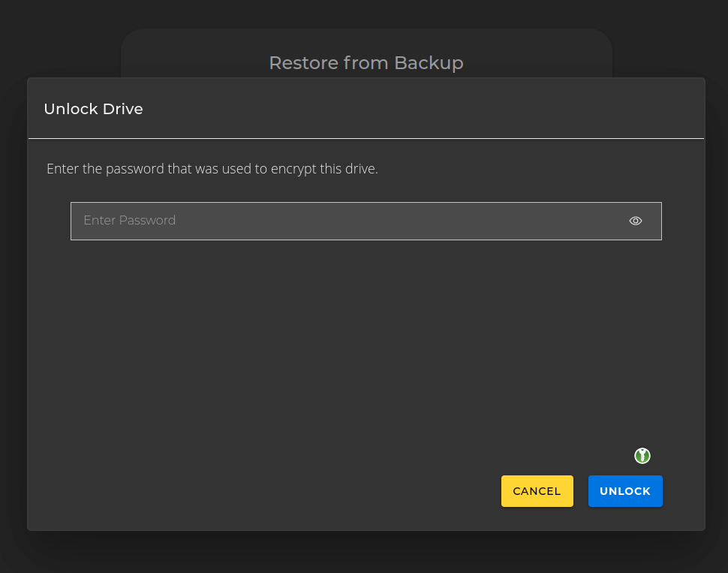This screenshot has height=573, width=728.
Task: Show password using the eye icon
Action: (x=636, y=221)
